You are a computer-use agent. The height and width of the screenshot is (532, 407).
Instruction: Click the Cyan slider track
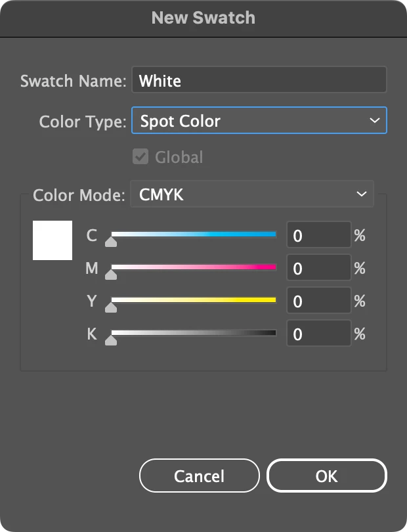tap(194, 234)
